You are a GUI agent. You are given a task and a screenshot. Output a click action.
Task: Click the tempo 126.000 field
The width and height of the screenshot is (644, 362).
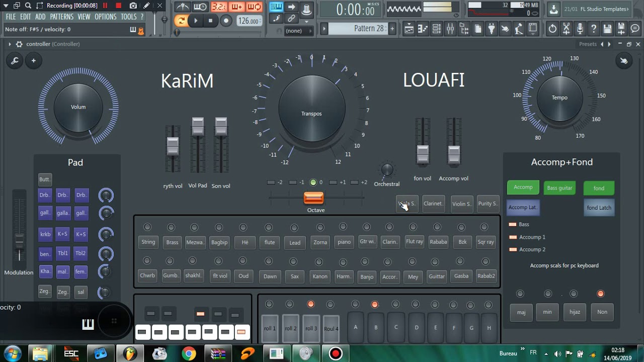point(249,21)
